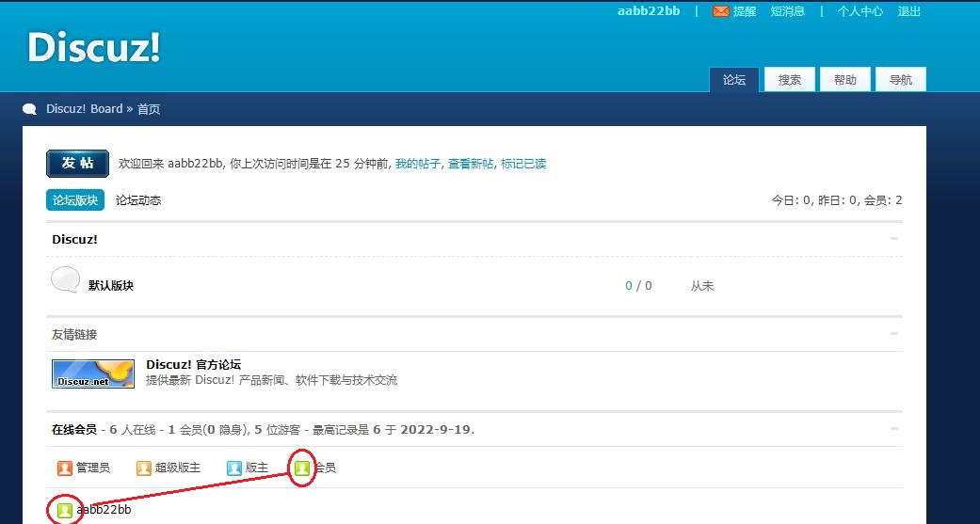Click the 超级版主 legend icon

(144, 468)
